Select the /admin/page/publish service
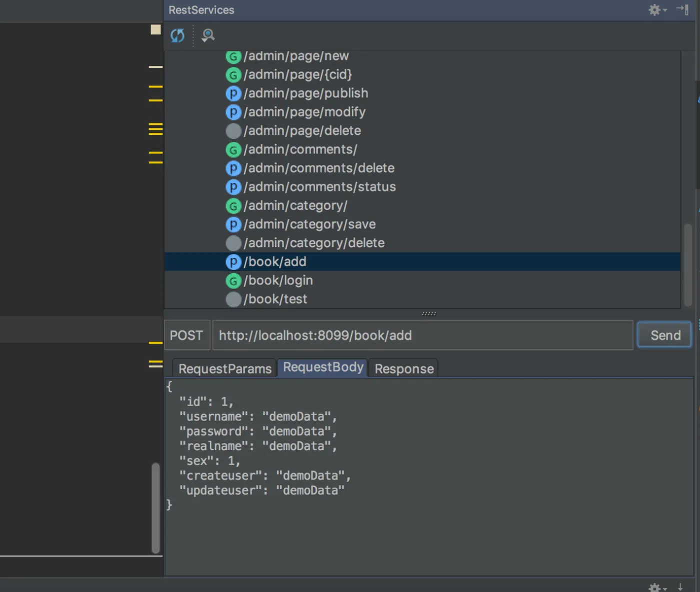This screenshot has width=700, height=592. pos(306,93)
